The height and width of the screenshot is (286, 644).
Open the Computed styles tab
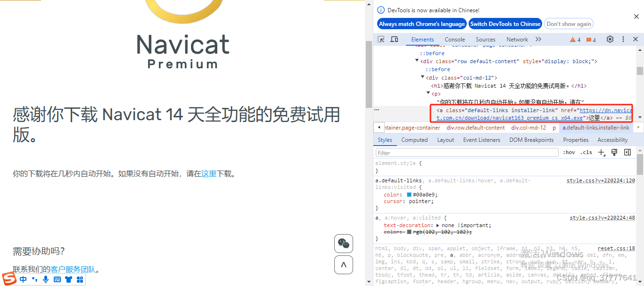coord(414,139)
